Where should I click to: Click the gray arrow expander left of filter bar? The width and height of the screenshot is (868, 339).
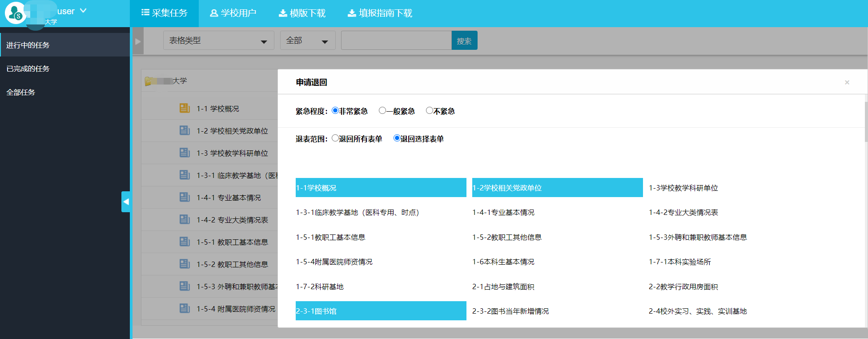point(138,41)
